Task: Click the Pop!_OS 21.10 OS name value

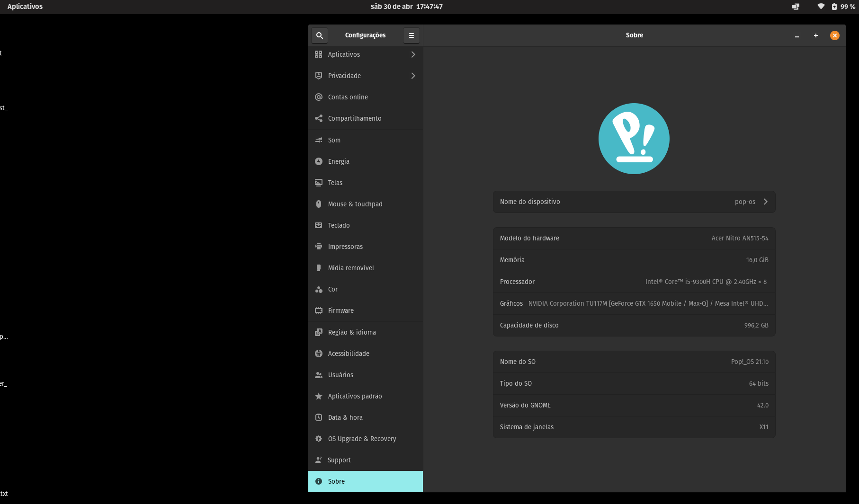Action: [x=750, y=362]
